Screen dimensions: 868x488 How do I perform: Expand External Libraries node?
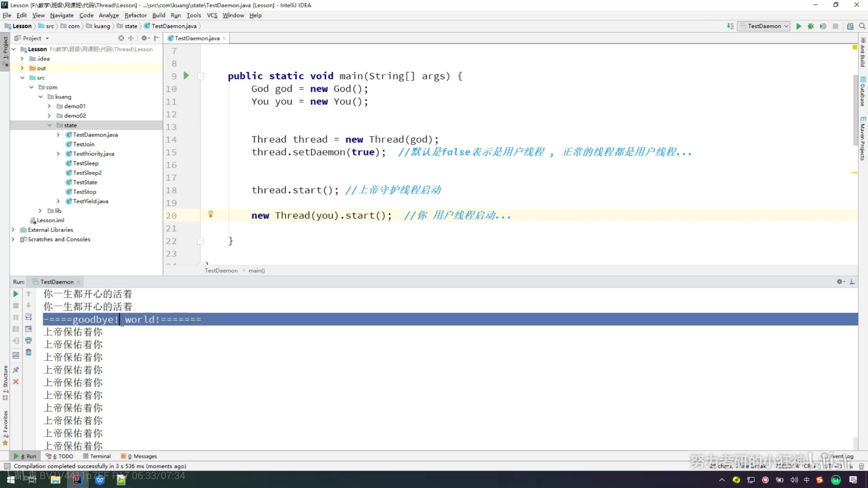tap(13, 230)
